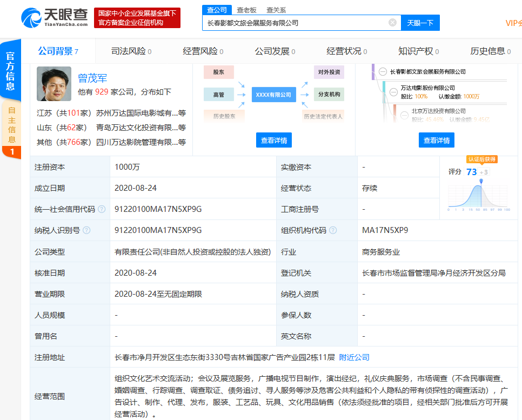Image resolution: width=522 pixels, height=420 pixels.
Task: Collapse the 北京万达投资有限公司 tree node
Action: [405, 115]
